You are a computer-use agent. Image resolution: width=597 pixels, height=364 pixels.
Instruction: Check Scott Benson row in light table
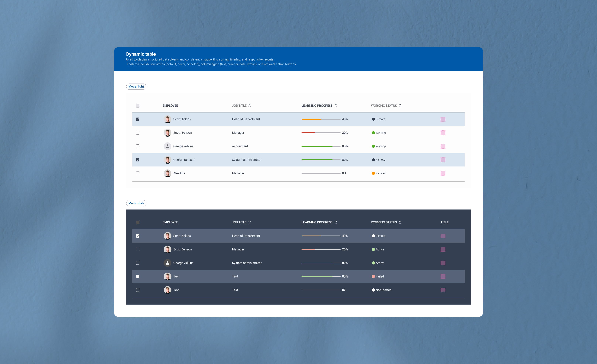(x=138, y=133)
